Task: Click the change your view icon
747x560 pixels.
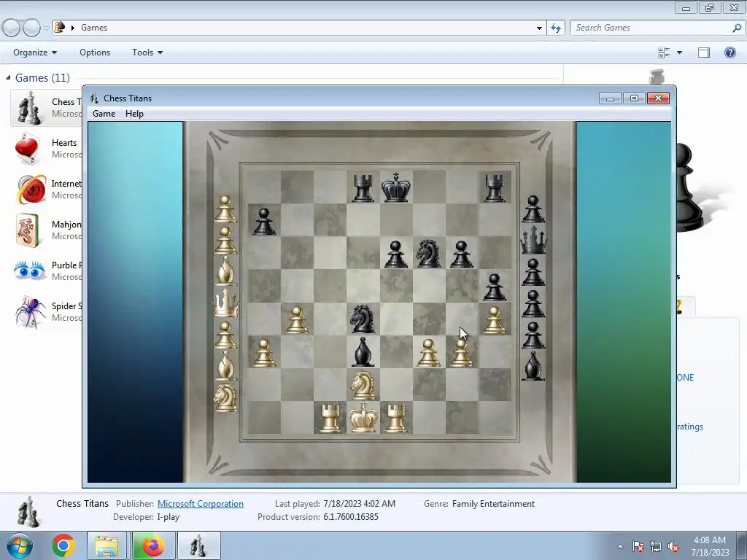Action: [664, 52]
